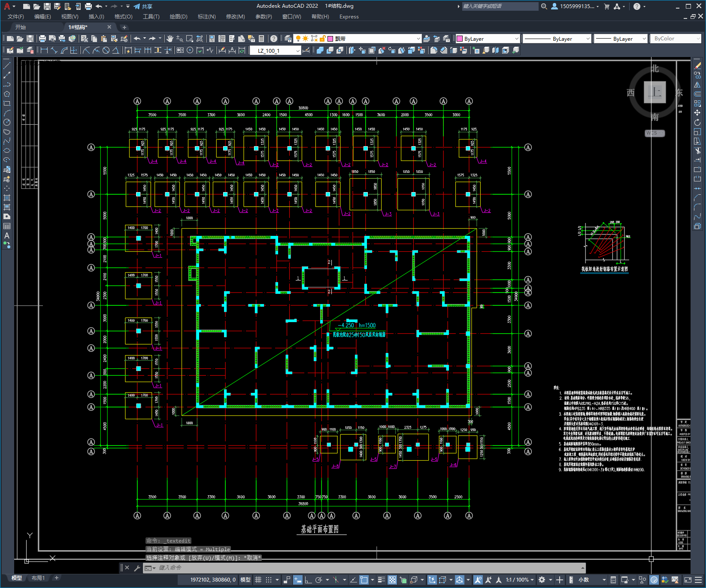Open the 文件(F) menu
Image resolution: width=706 pixels, height=588 pixels.
tap(16, 17)
